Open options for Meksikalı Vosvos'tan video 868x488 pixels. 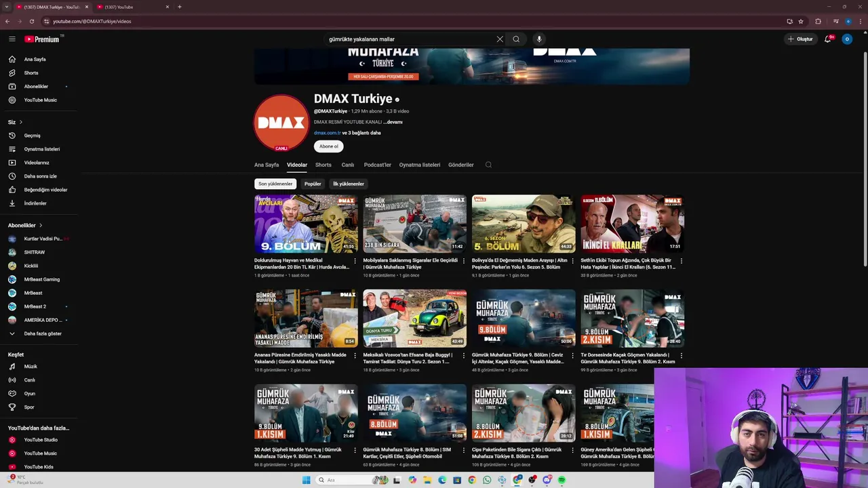464,356
